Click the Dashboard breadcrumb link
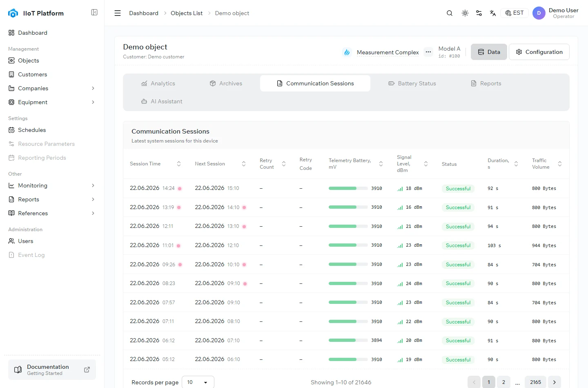Viewport: 588px width, 388px height. [x=144, y=13]
